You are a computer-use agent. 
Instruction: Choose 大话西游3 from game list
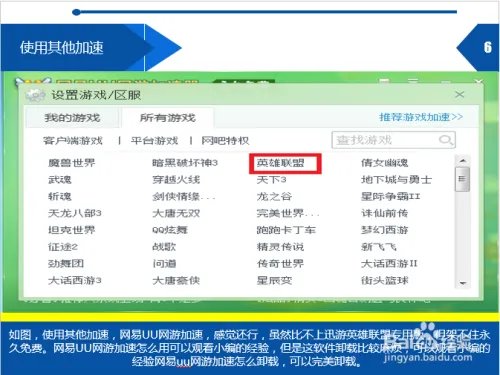(x=75, y=281)
